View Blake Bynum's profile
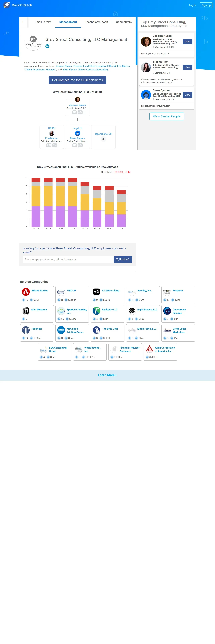Viewport: 215px width, 644px height. [x=188, y=95]
